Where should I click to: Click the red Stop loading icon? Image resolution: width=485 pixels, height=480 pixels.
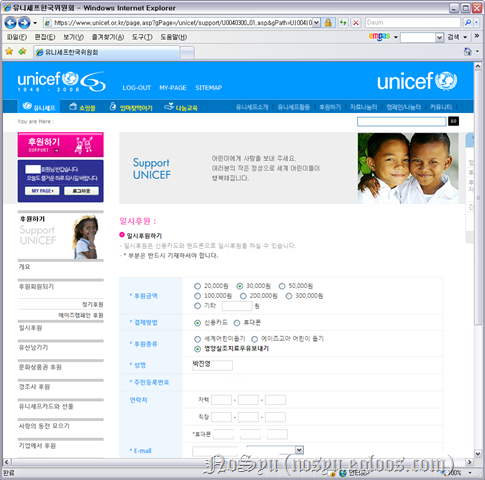[356, 23]
